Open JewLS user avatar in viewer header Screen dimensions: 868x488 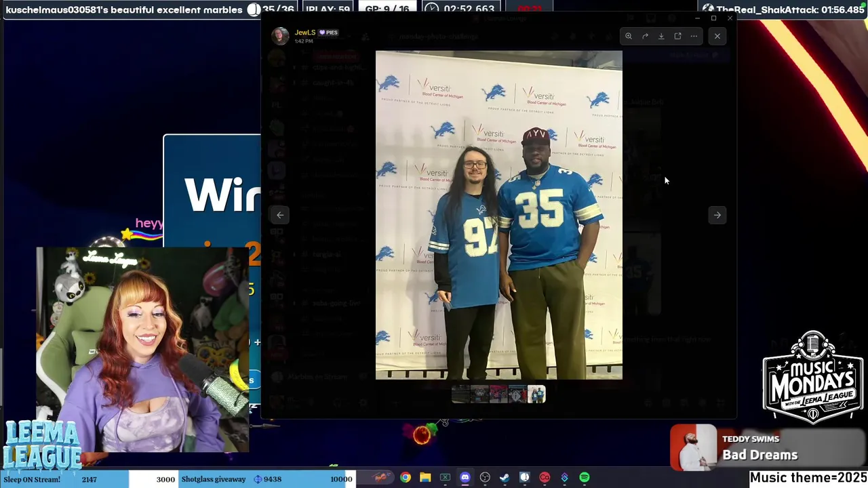coord(280,36)
